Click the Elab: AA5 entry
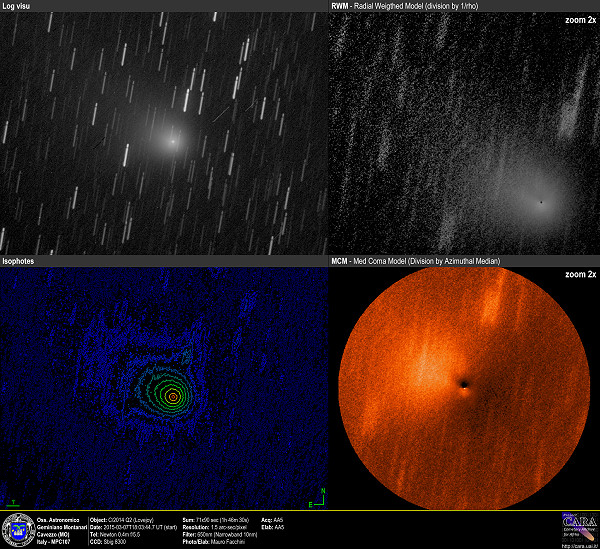Image resolution: width=600 pixels, height=549 pixels. pos(272,527)
